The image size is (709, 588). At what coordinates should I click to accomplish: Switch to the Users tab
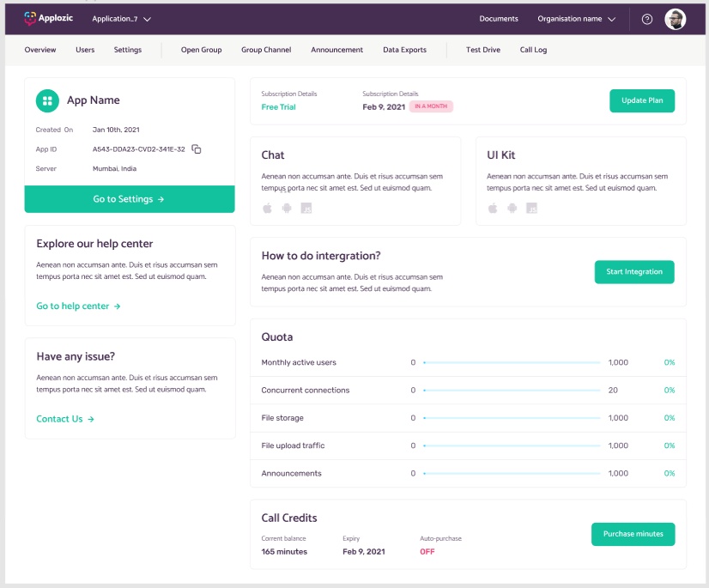tap(84, 50)
